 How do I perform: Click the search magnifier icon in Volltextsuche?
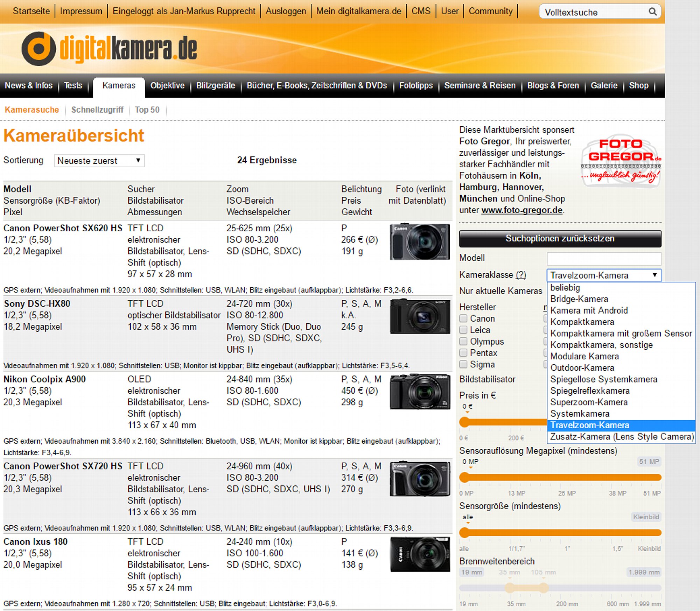tap(652, 12)
